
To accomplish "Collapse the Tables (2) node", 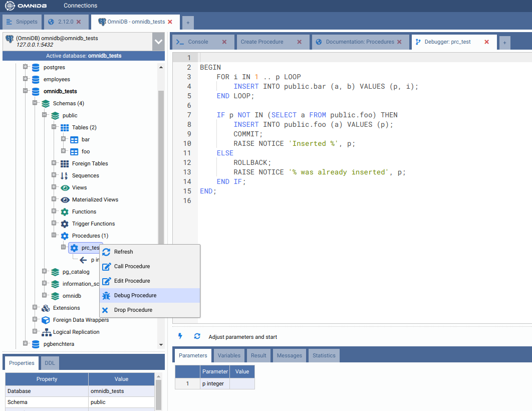I will tap(54, 127).
